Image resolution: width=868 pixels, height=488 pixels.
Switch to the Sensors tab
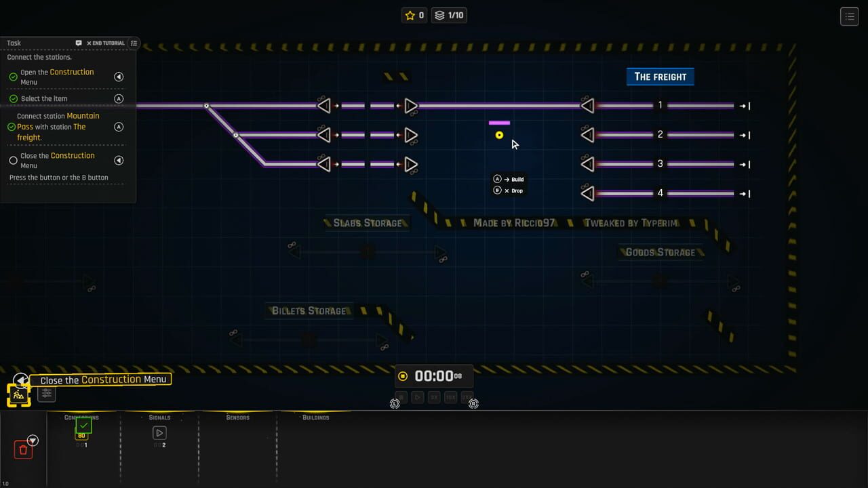(x=237, y=418)
